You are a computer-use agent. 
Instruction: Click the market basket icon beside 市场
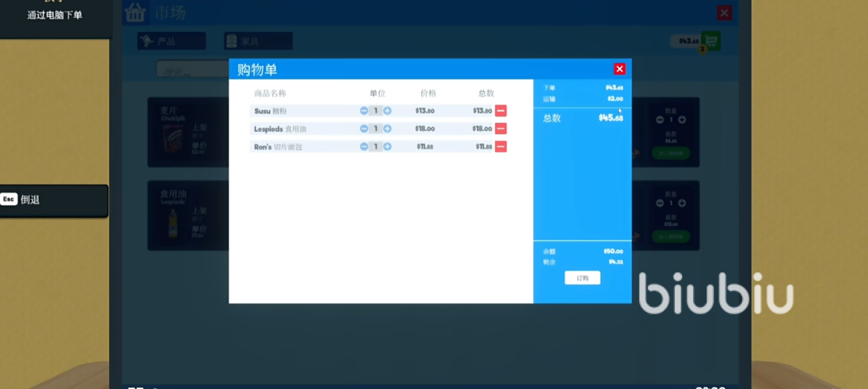[x=136, y=13]
